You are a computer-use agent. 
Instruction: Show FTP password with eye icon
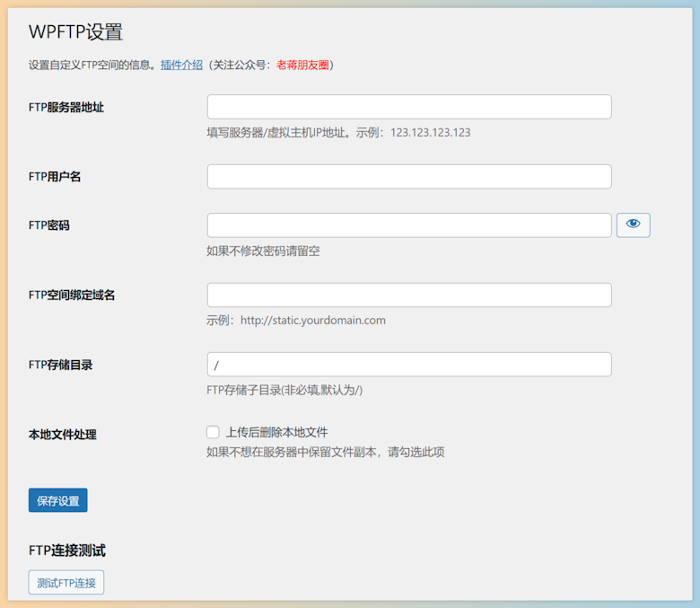point(633,225)
